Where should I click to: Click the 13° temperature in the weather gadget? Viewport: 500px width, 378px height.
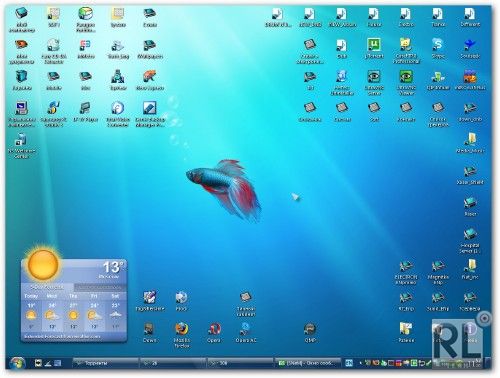click(x=113, y=267)
